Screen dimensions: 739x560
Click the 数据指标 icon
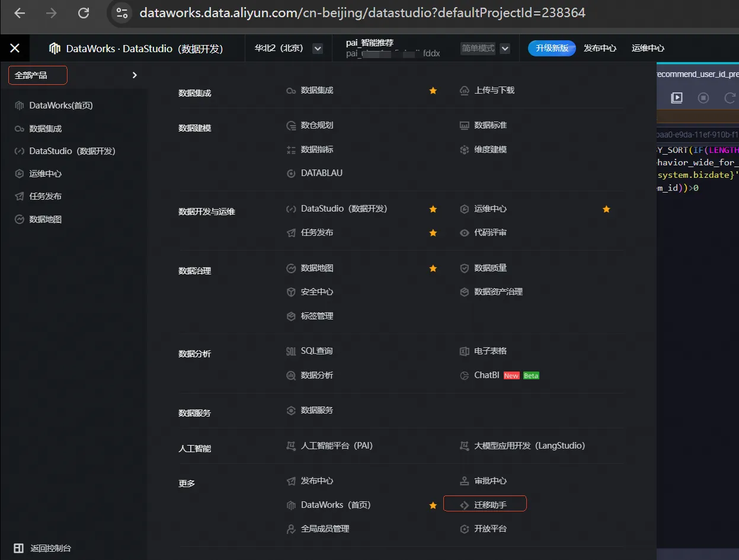(x=291, y=150)
